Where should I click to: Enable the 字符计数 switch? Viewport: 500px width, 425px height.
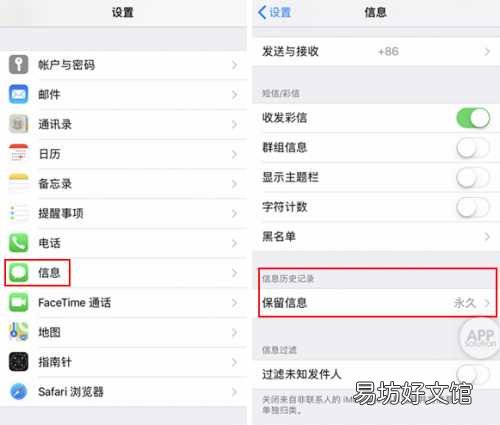[x=473, y=207]
